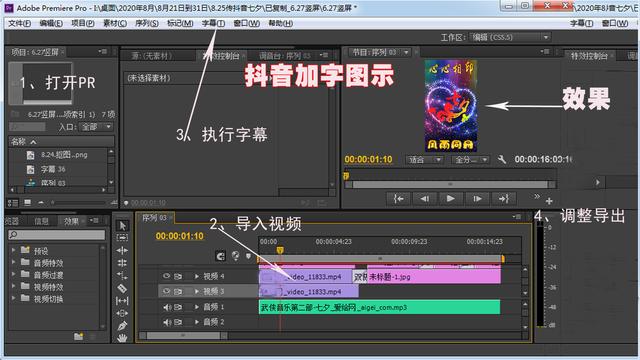
Task: Toggle sync lock on 音频 1 track
Action: pyautogui.click(x=178, y=307)
